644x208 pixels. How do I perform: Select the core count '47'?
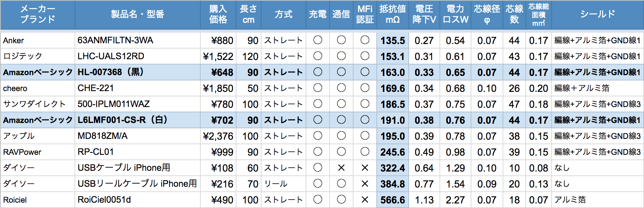514,104
